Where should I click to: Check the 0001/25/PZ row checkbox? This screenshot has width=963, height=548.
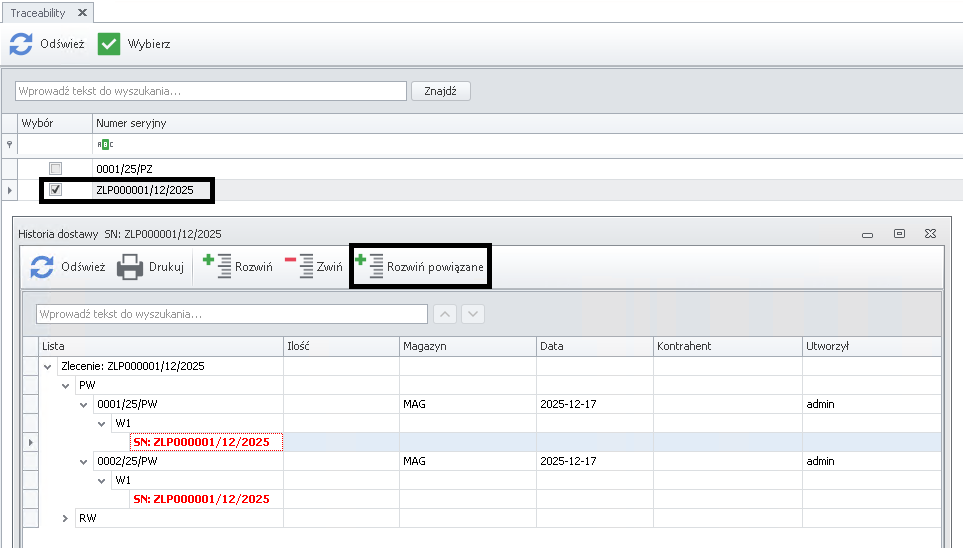[x=56, y=168]
